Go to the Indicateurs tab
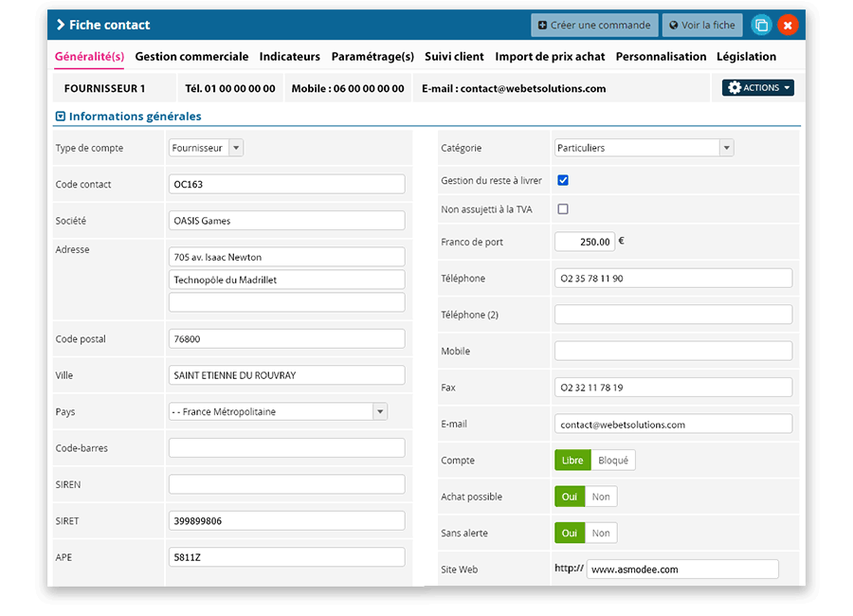This screenshot has height=616, width=853. click(289, 57)
